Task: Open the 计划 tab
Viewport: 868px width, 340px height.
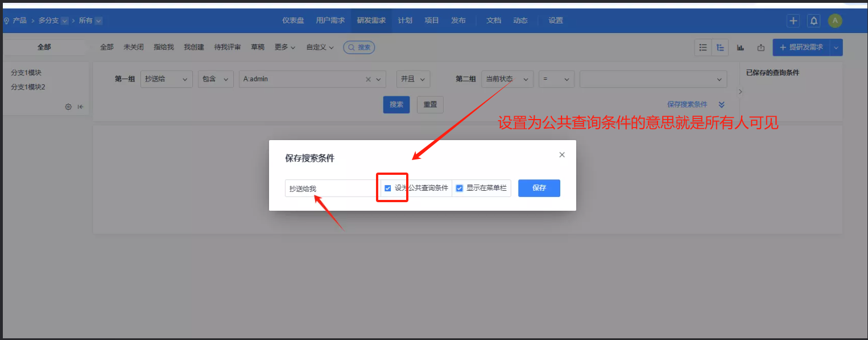Action: (x=405, y=21)
